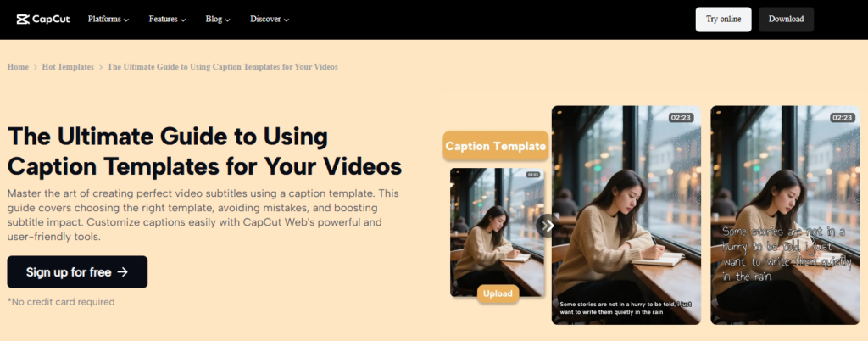Expand the Platforms menu
Image resolution: width=868 pixels, height=341 pixels.
point(108,19)
